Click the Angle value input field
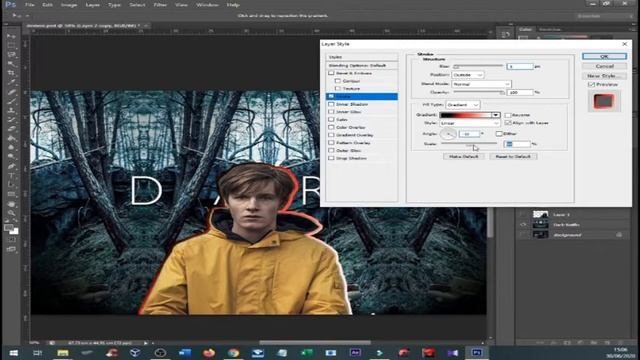This screenshot has width=640, height=360. [469, 134]
